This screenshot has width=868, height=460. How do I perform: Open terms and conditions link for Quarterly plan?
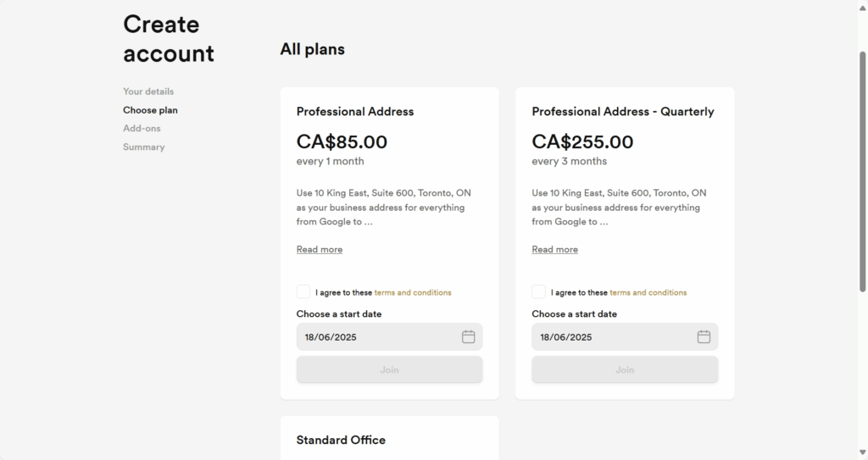pos(648,292)
